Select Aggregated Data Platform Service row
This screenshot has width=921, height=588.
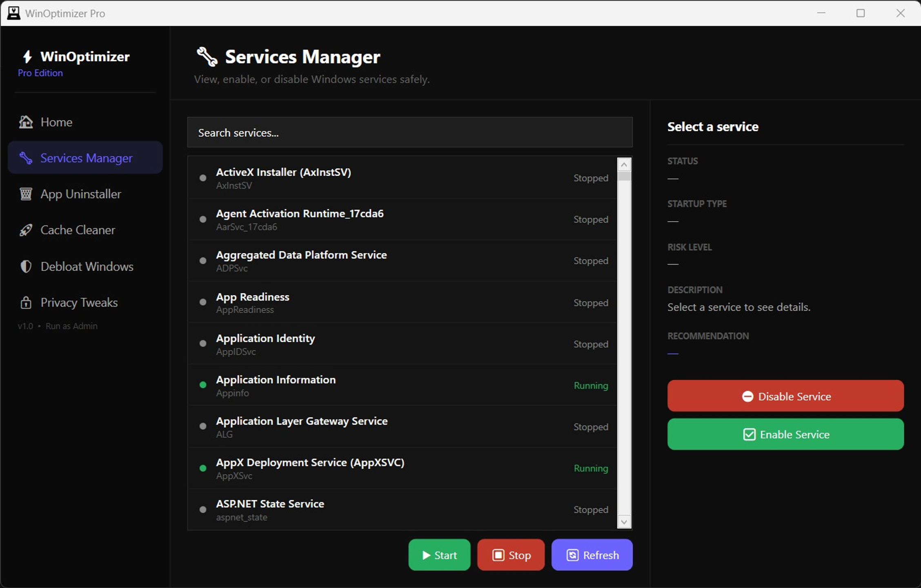tap(403, 261)
